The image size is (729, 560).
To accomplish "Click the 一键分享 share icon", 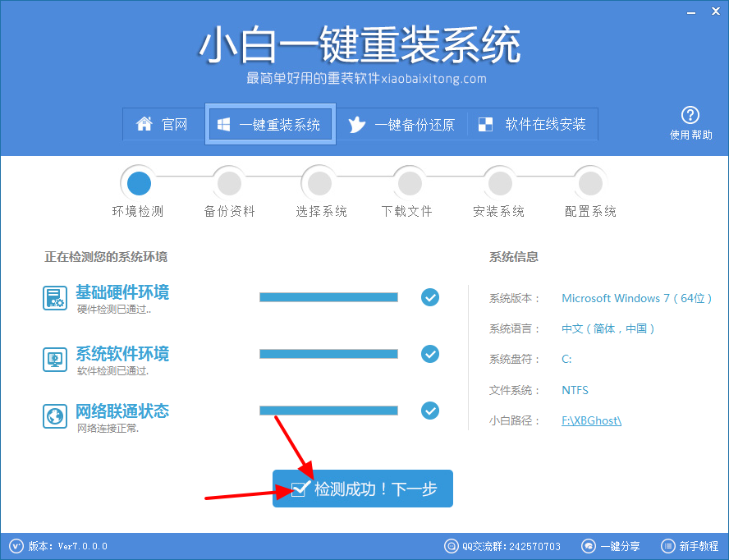I will (x=589, y=546).
